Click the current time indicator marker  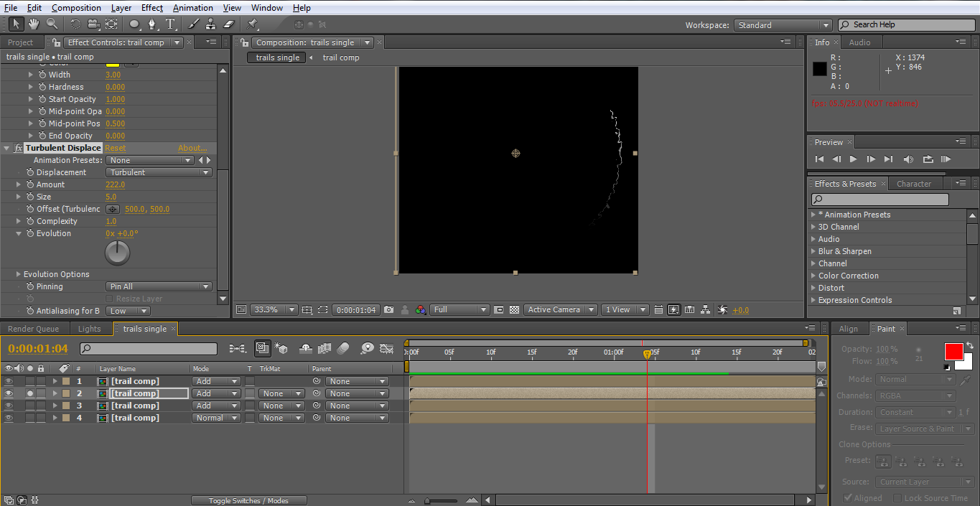point(647,353)
